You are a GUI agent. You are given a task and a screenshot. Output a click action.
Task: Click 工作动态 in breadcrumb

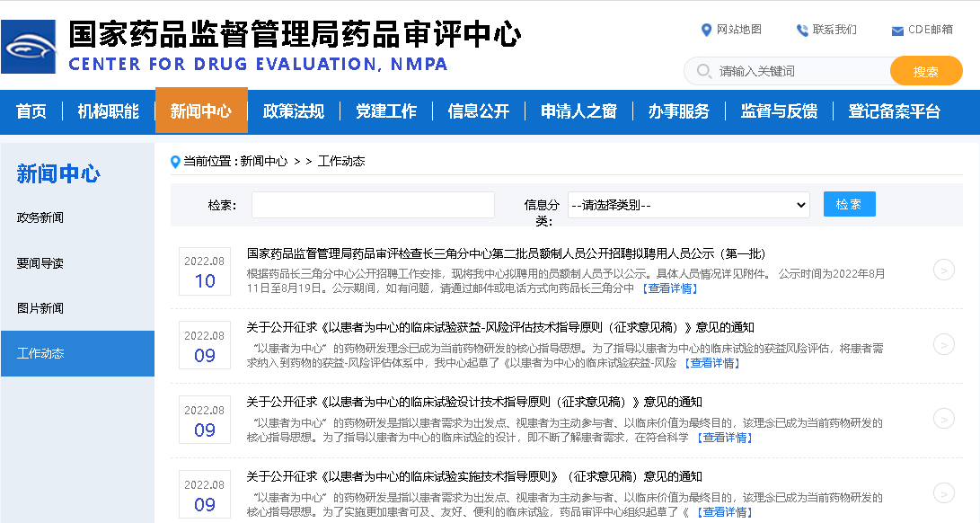[x=341, y=162]
